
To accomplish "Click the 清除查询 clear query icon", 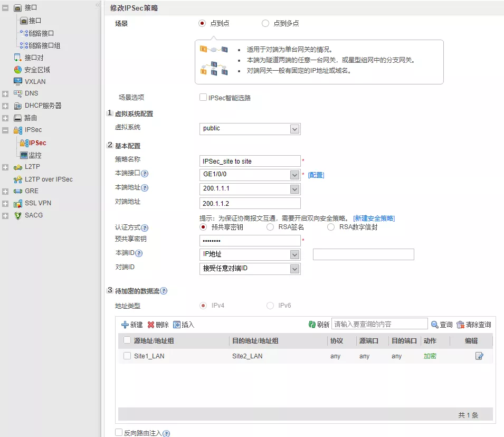I will tap(460, 325).
